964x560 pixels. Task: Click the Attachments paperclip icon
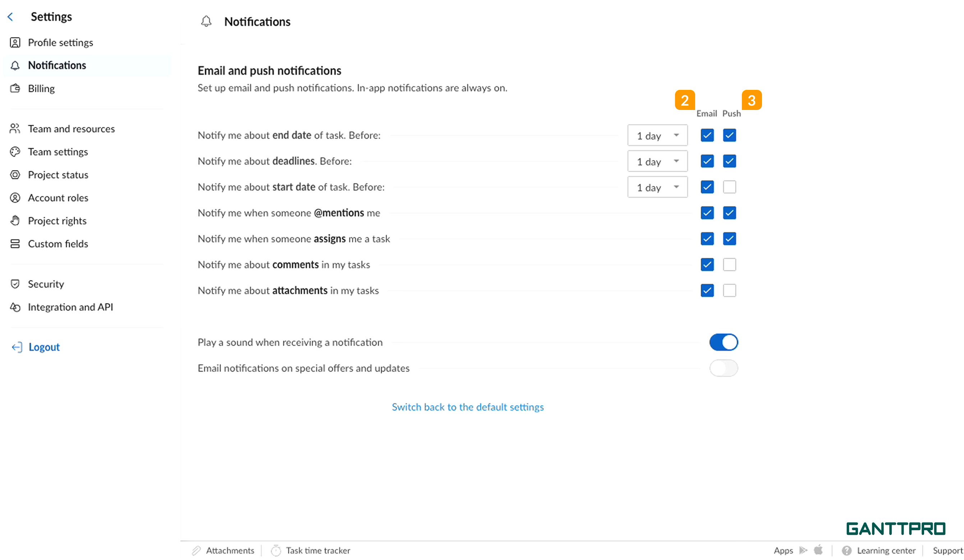pyautogui.click(x=197, y=550)
